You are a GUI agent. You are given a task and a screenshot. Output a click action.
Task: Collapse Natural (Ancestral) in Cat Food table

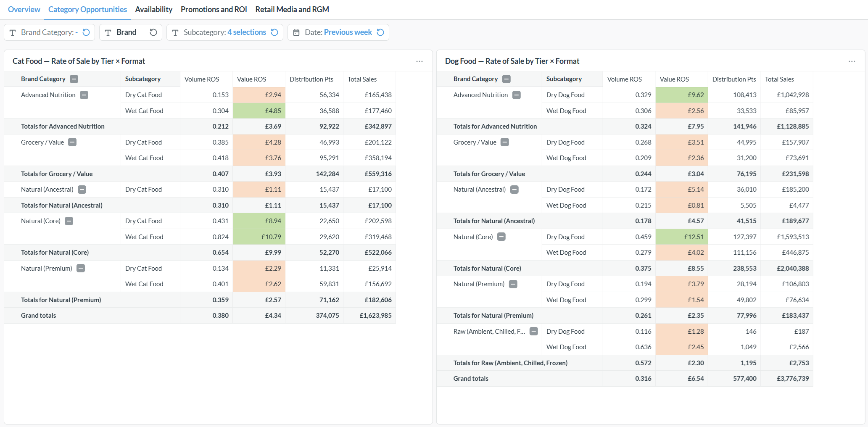(82, 190)
